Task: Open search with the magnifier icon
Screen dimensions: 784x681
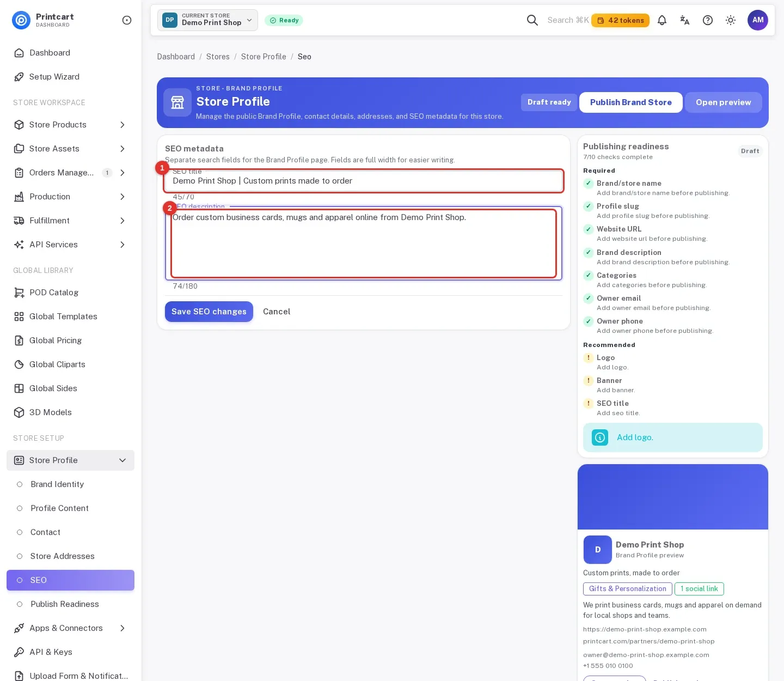Action: coord(532,20)
